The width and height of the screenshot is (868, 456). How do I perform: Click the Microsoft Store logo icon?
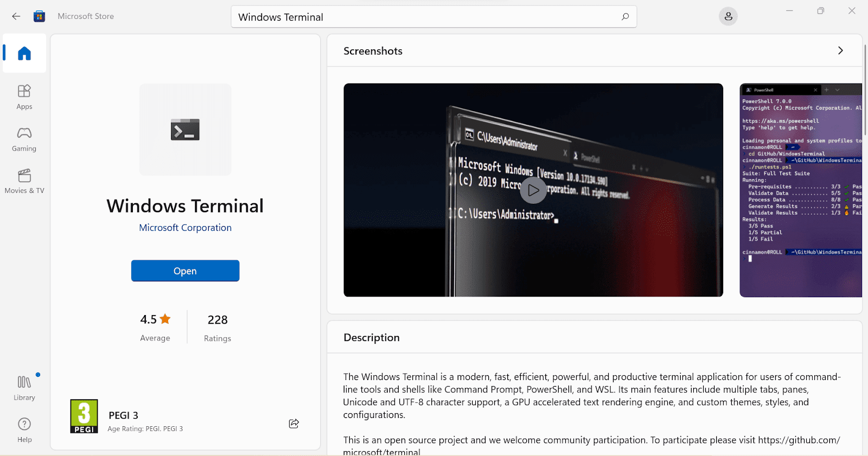point(39,16)
